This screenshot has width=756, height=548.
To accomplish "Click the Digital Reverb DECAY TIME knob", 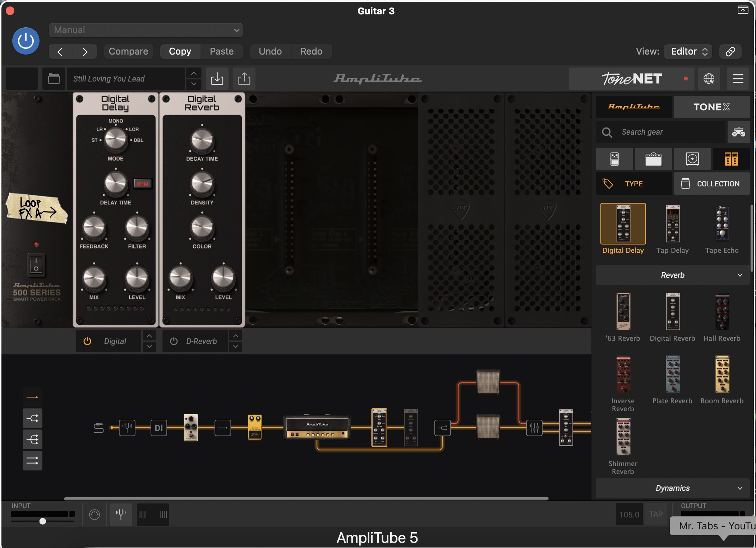I will 202,140.
